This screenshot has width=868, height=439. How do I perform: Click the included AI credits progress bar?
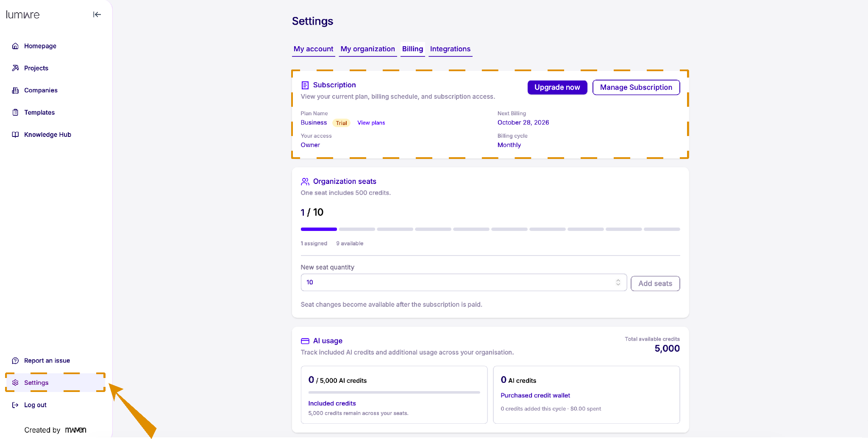pyautogui.click(x=394, y=392)
